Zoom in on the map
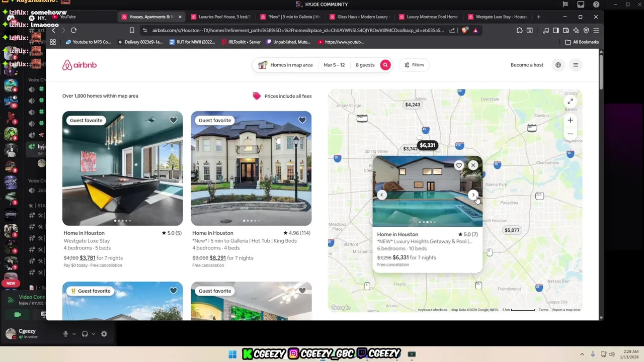Viewport: 644px width, 362px height. pyautogui.click(x=570, y=120)
